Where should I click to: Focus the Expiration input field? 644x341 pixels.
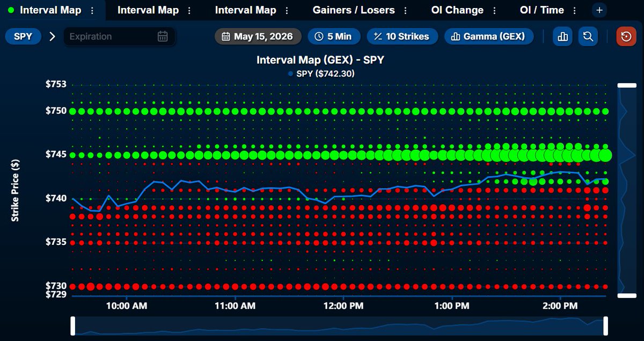coord(119,37)
